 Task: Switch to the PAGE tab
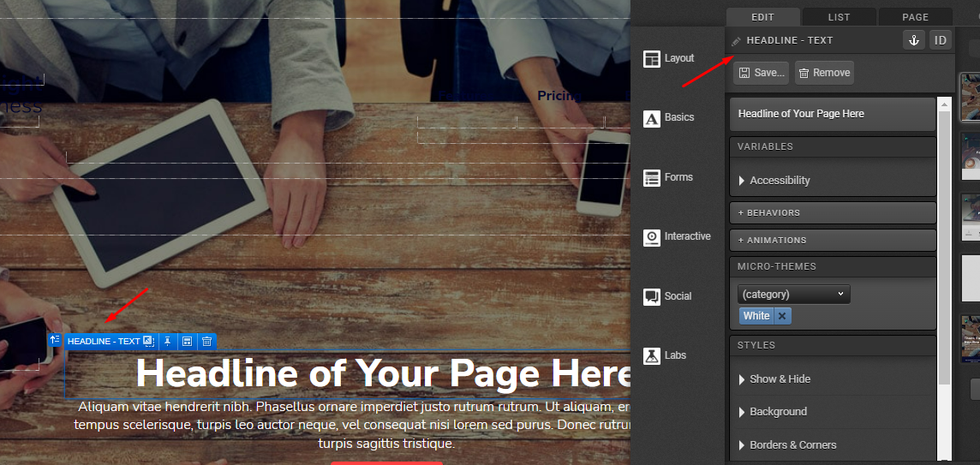(x=915, y=17)
